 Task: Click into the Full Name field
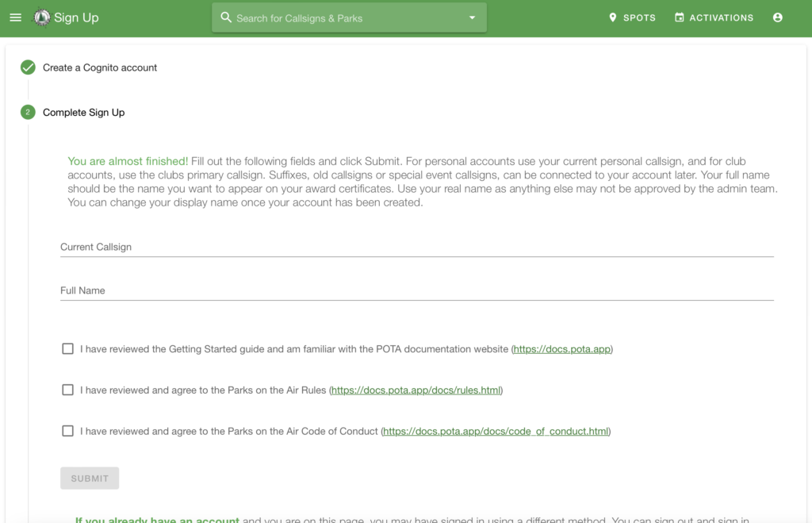tap(416, 290)
